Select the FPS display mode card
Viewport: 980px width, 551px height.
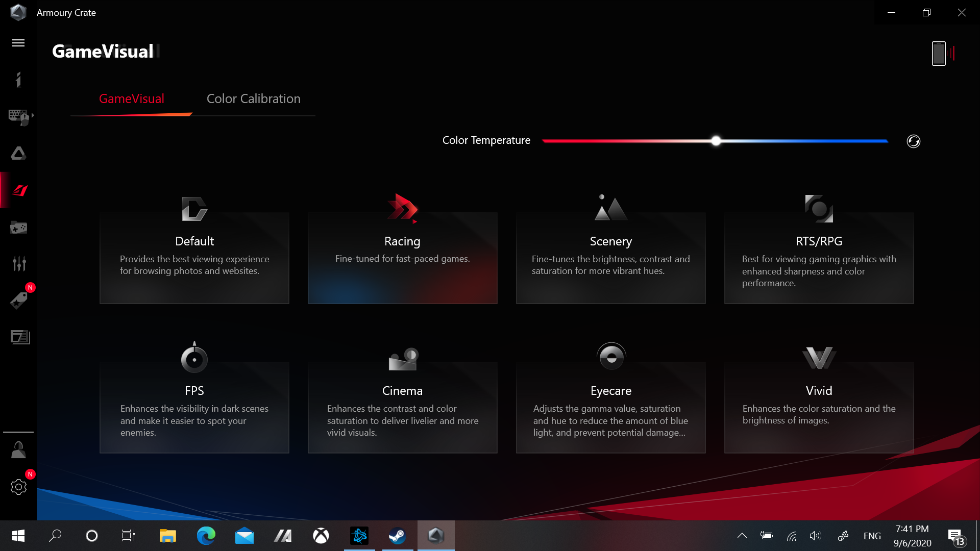(x=194, y=407)
